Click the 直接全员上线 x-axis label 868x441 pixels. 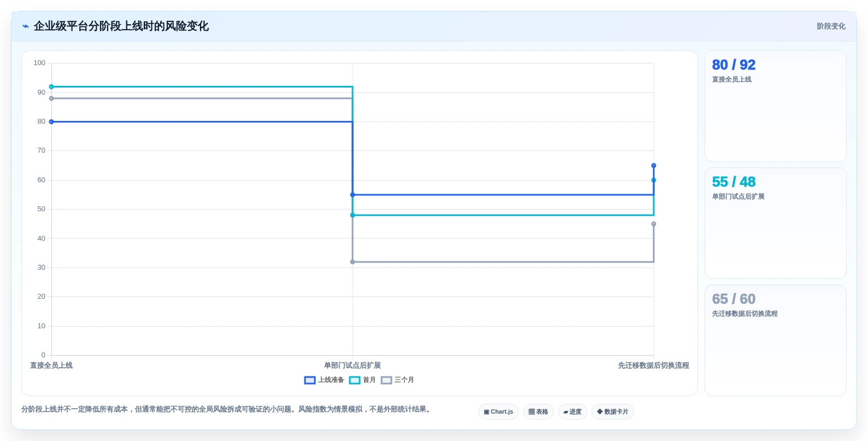pos(51,365)
